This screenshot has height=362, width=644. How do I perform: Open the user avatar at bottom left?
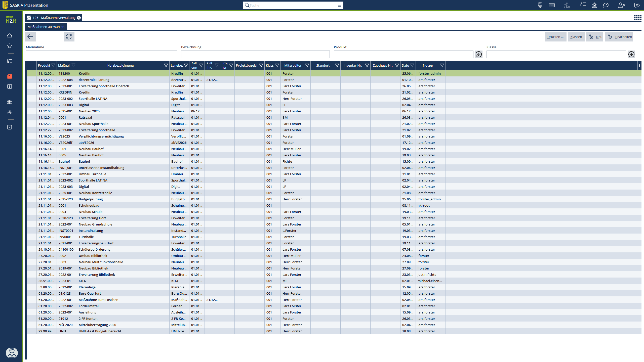12,352
